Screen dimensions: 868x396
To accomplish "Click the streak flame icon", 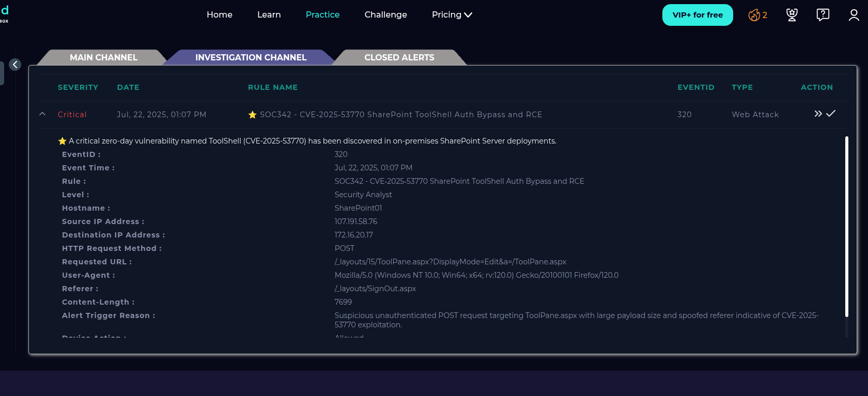I will [x=754, y=15].
